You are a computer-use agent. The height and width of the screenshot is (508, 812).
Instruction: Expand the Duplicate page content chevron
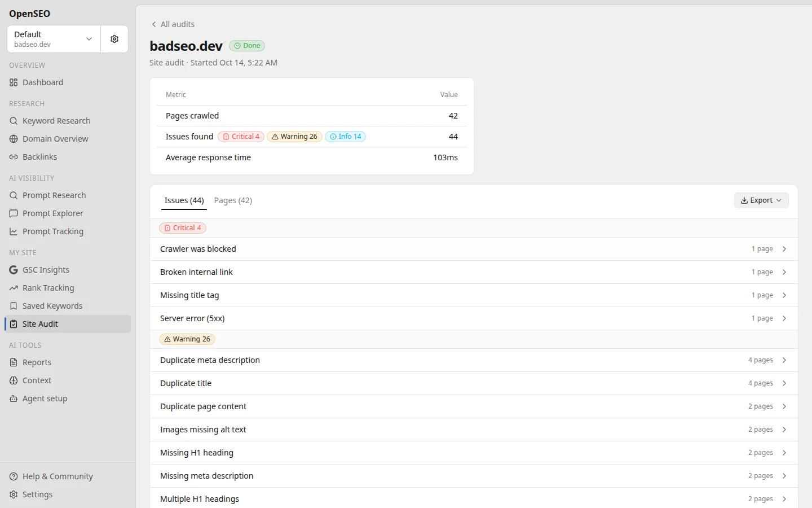(x=784, y=406)
